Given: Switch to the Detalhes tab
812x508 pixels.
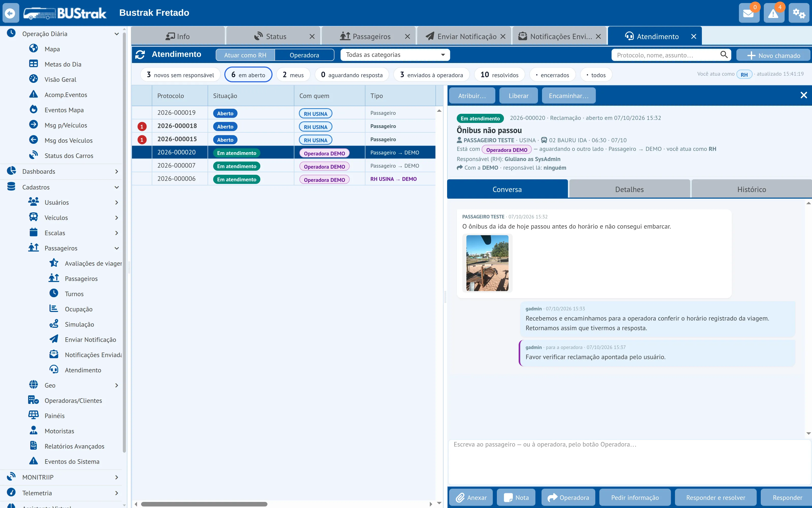Looking at the screenshot, I should (629, 189).
